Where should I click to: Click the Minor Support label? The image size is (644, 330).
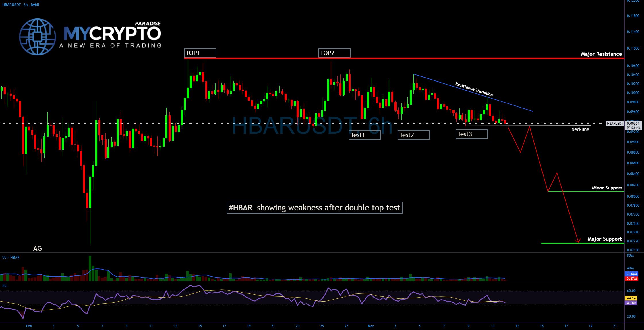(x=607, y=188)
